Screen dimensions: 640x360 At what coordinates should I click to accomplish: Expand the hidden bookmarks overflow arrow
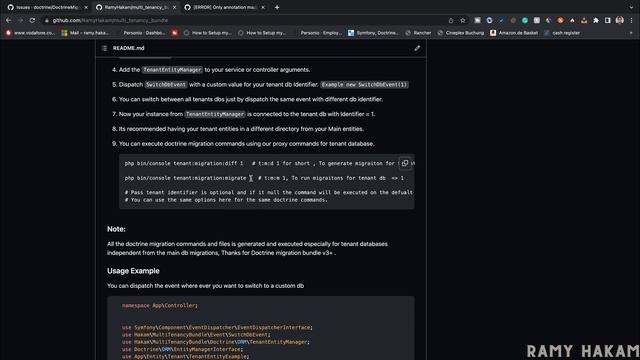coord(631,33)
